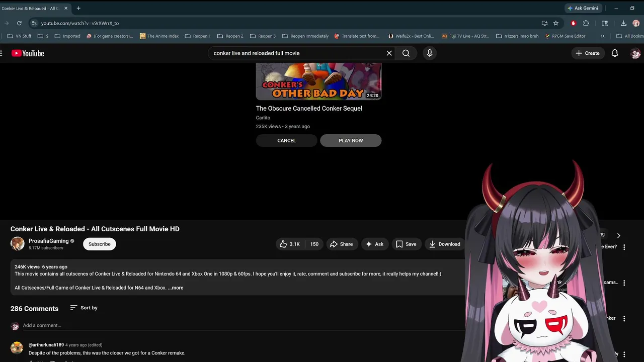
Task: Open the Reopen immedietaly bookmark folder
Action: pos(305,36)
